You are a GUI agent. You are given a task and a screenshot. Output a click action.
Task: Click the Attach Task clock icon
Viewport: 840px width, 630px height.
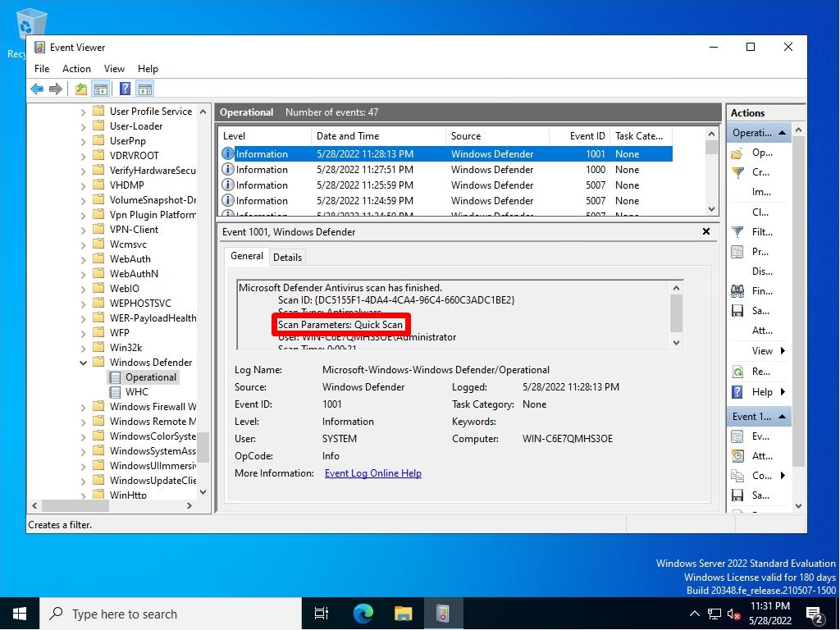(x=737, y=456)
